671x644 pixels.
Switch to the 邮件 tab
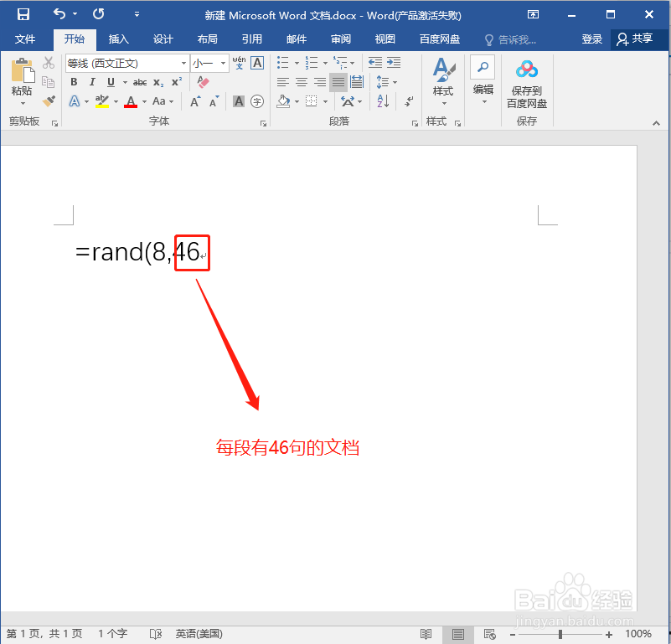click(x=297, y=39)
